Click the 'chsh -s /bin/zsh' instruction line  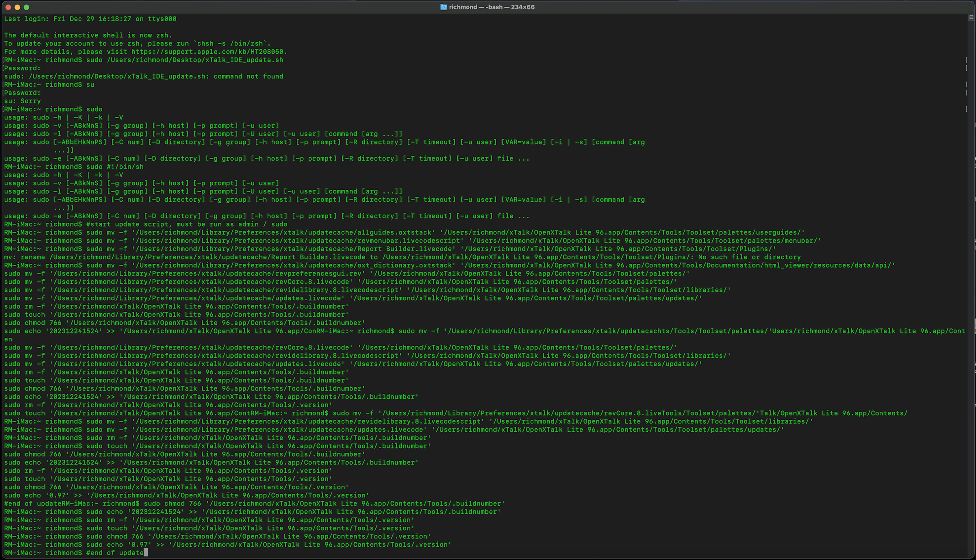pos(137,43)
